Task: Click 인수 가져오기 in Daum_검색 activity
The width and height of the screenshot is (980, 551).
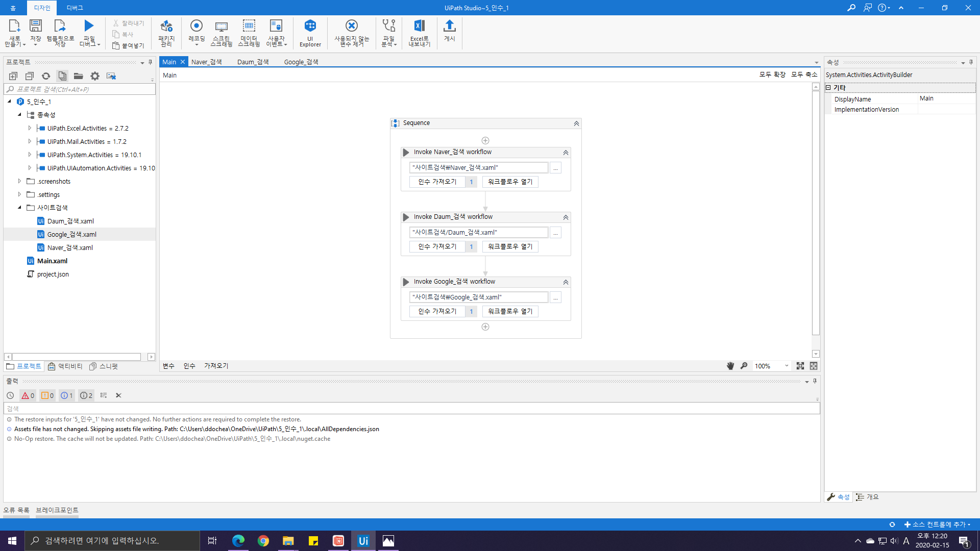Action: click(437, 246)
